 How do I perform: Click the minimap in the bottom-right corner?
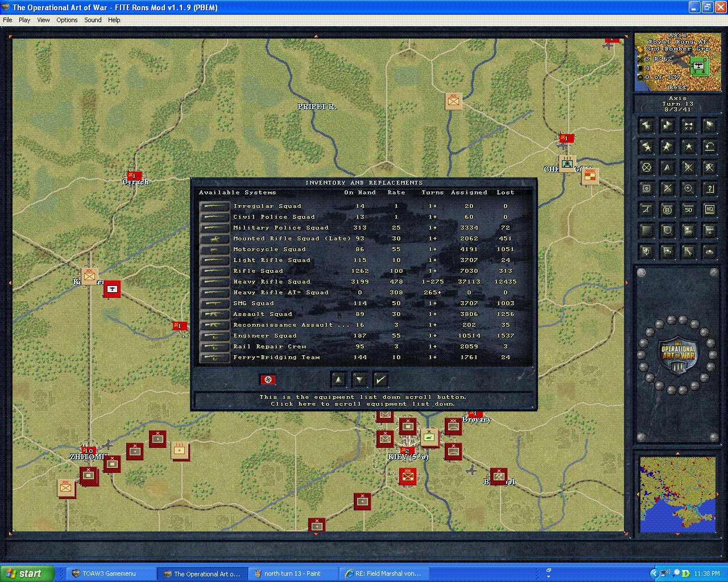(677, 494)
